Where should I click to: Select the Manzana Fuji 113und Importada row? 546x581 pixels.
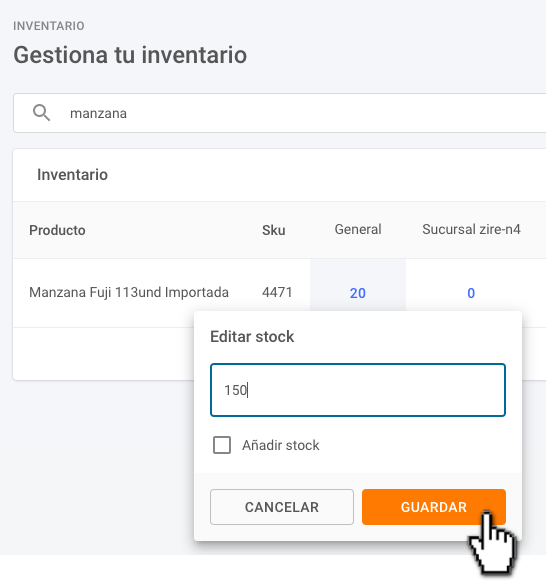[x=280, y=293]
